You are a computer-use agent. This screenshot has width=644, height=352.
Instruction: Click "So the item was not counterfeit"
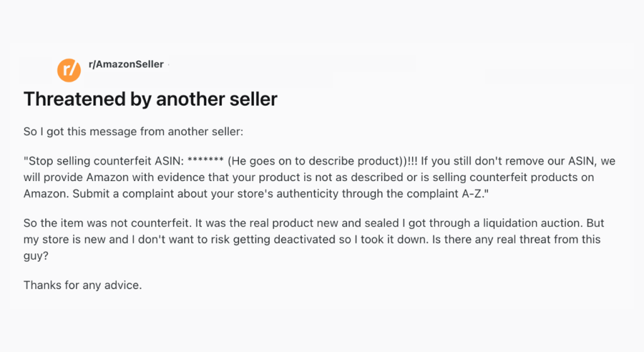101,224
